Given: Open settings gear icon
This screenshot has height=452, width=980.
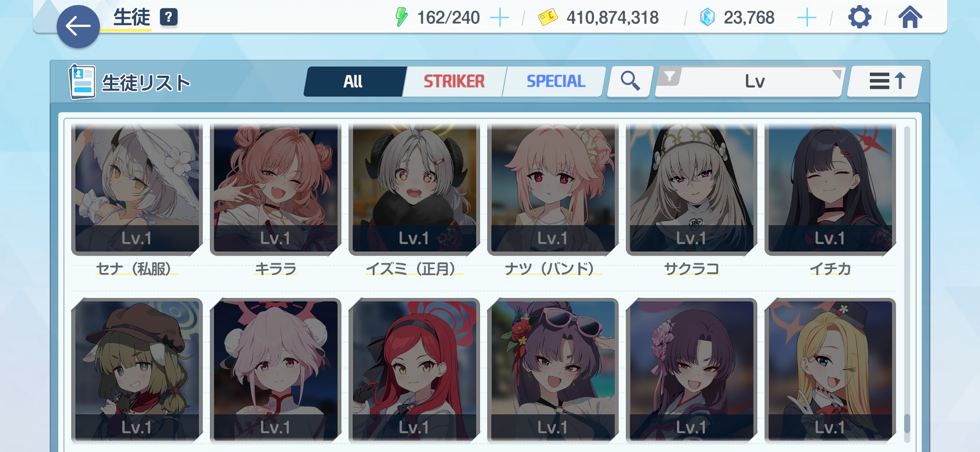Looking at the screenshot, I should pyautogui.click(x=859, y=18).
